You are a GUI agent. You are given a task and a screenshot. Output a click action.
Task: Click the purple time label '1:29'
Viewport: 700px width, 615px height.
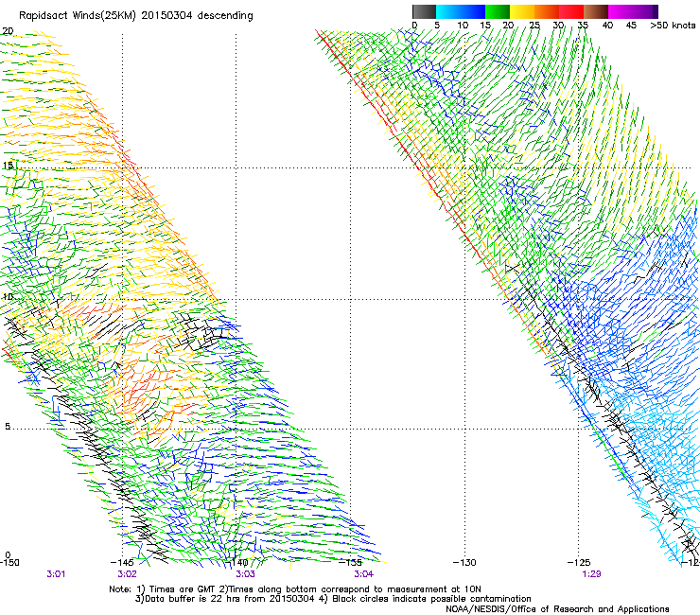click(x=591, y=574)
